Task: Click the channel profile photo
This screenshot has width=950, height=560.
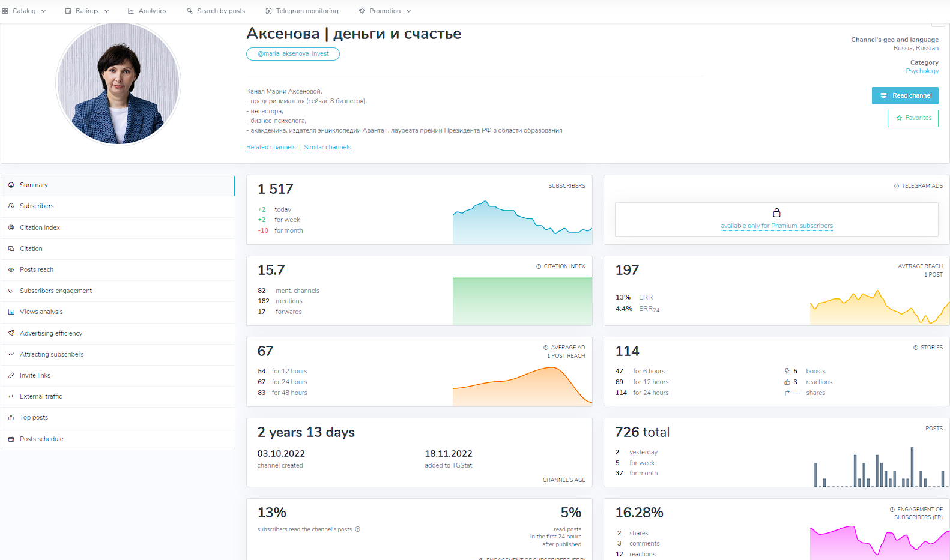Action: 118,84
